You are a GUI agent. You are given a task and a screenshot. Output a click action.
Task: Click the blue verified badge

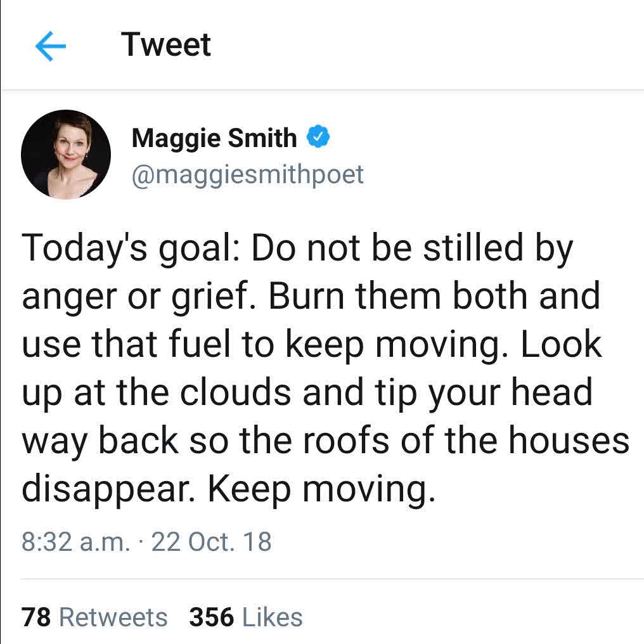coord(318,137)
